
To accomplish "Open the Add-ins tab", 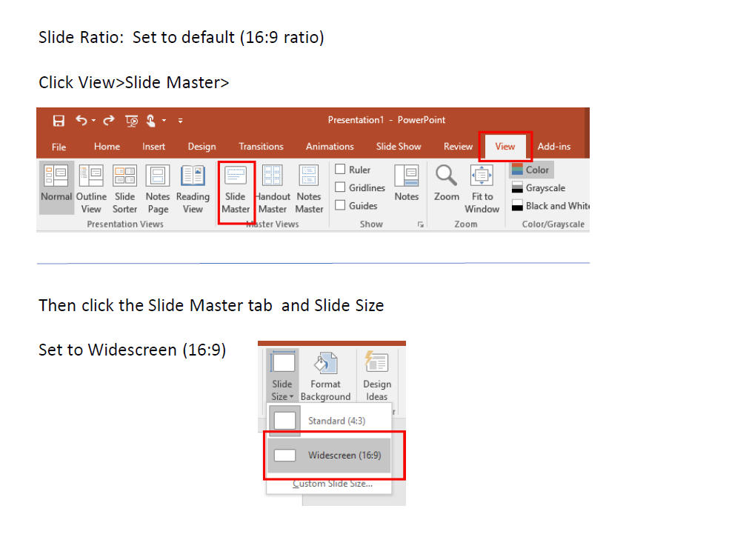I will coord(553,147).
